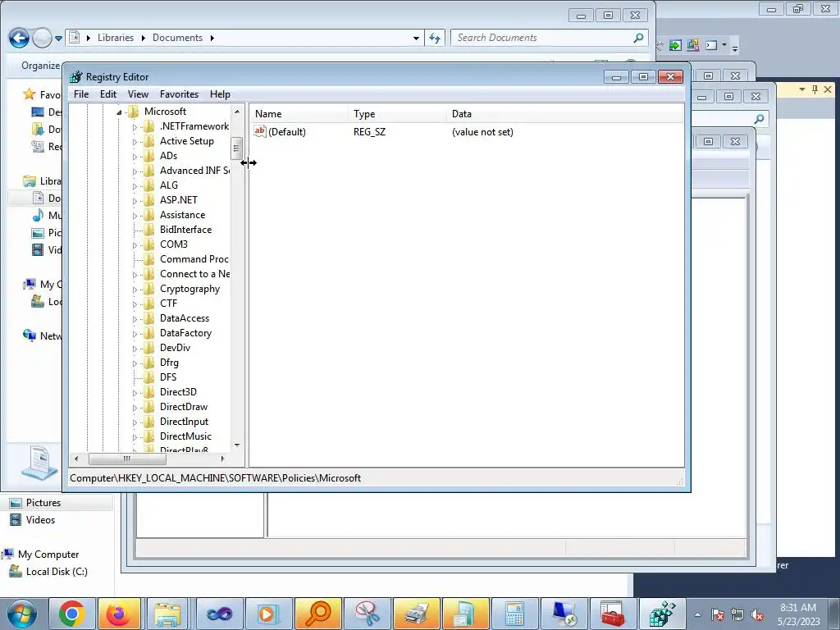
Task: Select the DevDiv key
Action: point(176,348)
